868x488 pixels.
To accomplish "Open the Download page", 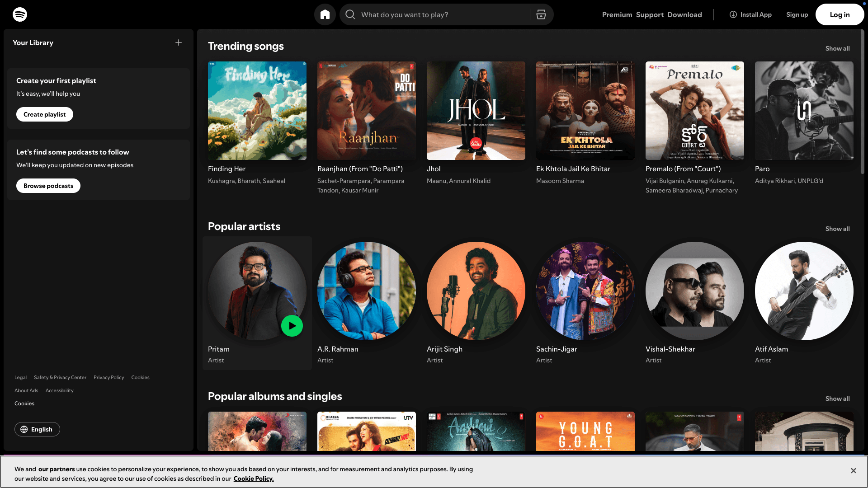I will coord(684,14).
